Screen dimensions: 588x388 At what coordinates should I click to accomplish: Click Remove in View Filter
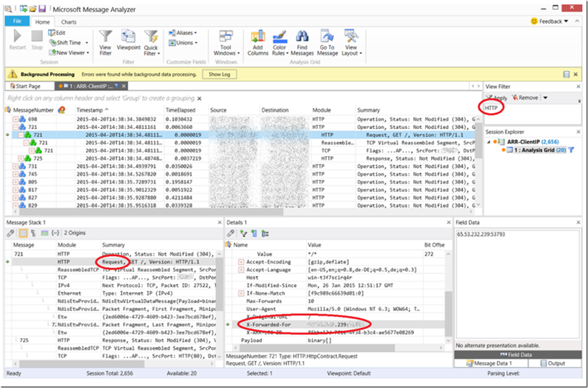pos(525,98)
